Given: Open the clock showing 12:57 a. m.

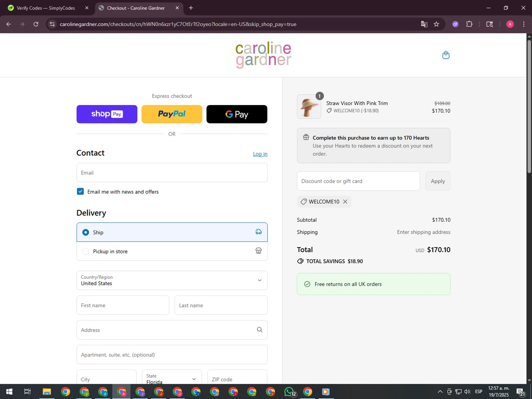Looking at the screenshot, I should pos(499,392).
